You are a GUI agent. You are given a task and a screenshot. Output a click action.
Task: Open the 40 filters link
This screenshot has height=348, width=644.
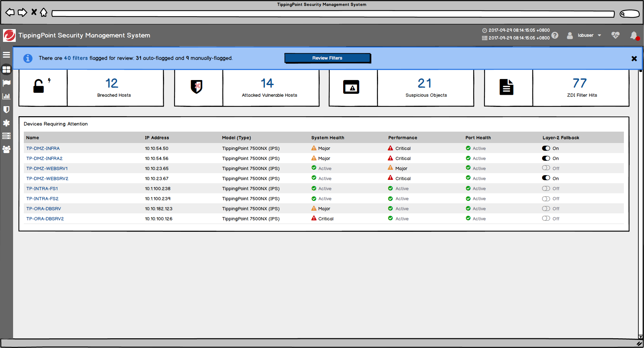76,58
